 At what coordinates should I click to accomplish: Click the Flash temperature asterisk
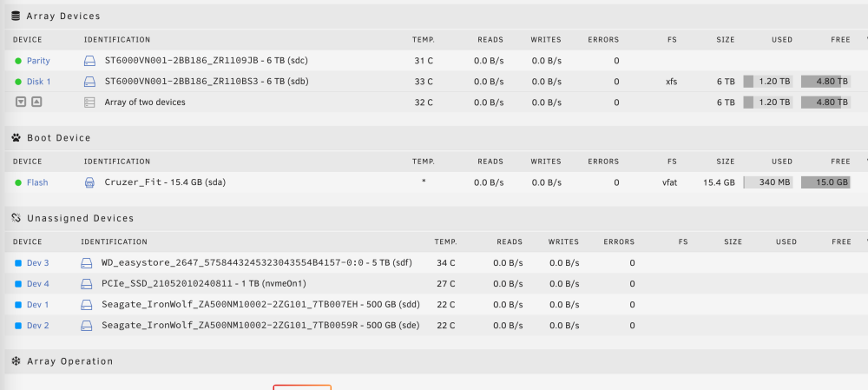[424, 182]
